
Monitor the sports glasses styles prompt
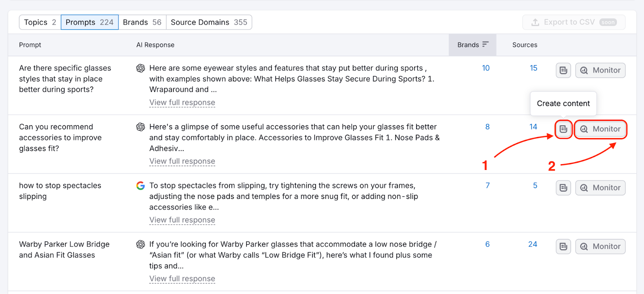tap(600, 70)
